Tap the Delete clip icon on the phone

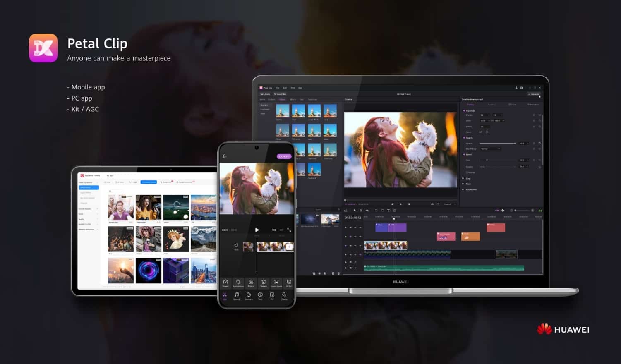tap(264, 283)
